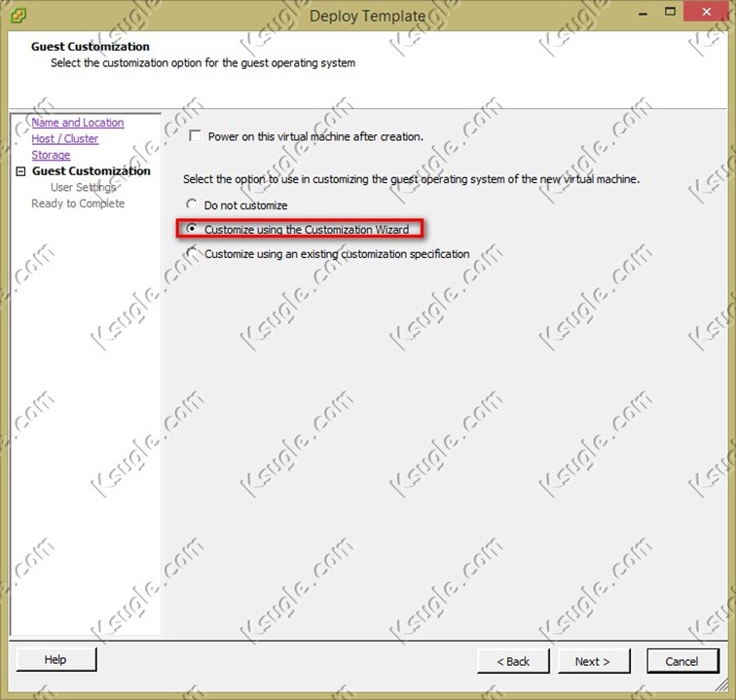The width and height of the screenshot is (736, 700).
Task: Go back with the < Back button
Action: 513,661
